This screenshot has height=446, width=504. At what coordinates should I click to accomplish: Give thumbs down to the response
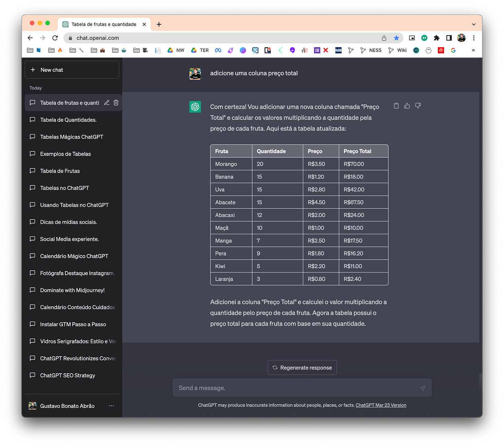coord(418,106)
